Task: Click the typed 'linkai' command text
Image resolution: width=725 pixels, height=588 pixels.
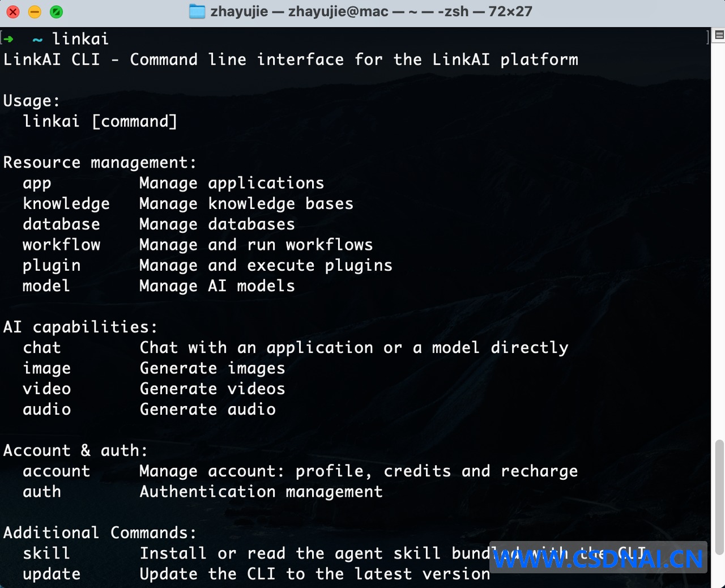Action: [x=80, y=39]
